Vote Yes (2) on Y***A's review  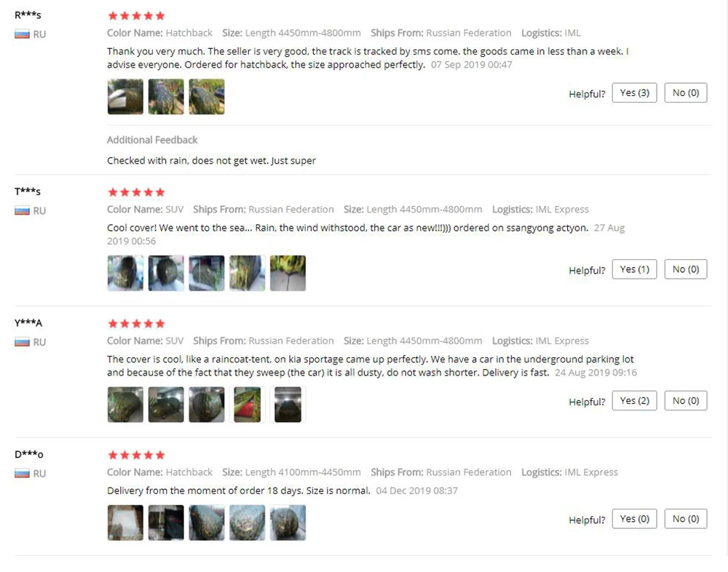(634, 401)
